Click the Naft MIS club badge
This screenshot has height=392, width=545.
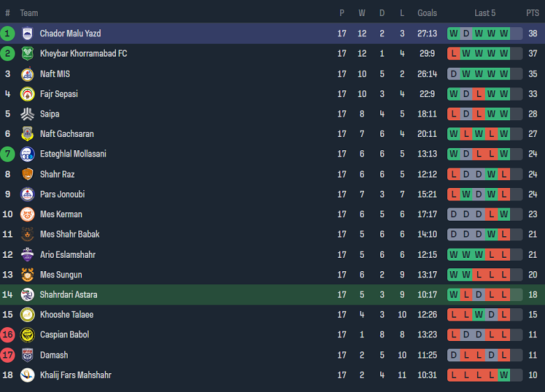coord(27,74)
